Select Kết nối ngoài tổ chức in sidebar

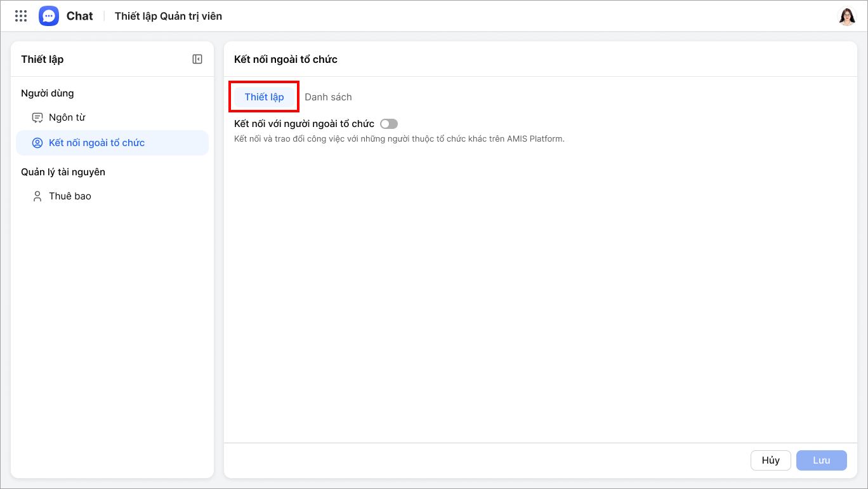pyautogui.click(x=96, y=143)
